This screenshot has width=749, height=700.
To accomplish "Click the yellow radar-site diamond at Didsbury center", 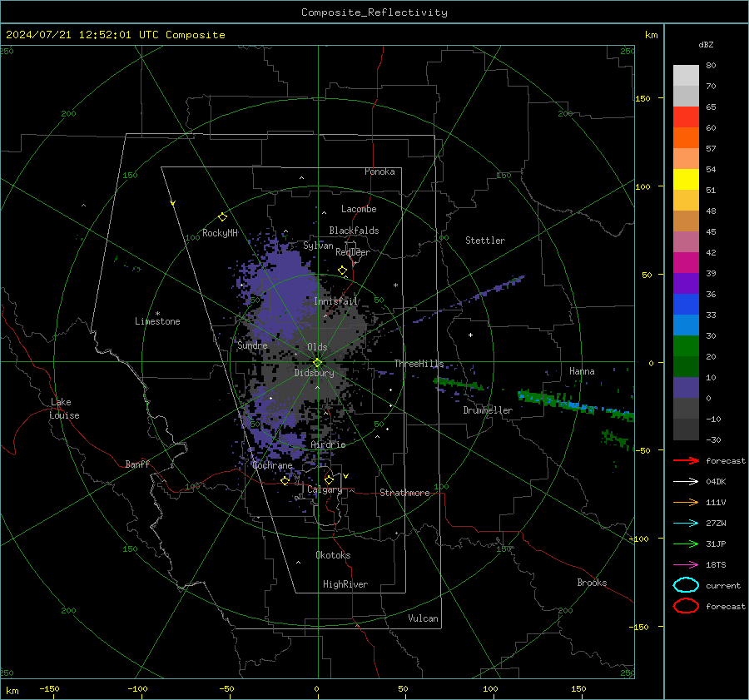I will pyautogui.click(x=317, y=363).
